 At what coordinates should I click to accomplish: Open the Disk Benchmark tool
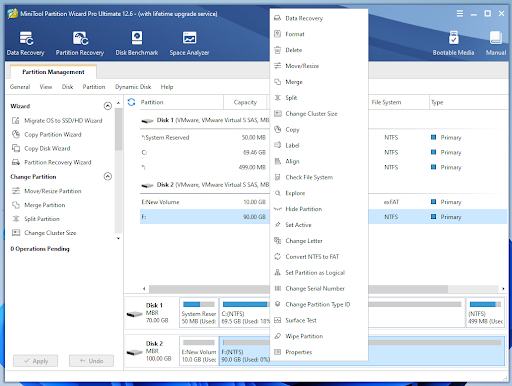pyautogui.click(x=137, y=43)
